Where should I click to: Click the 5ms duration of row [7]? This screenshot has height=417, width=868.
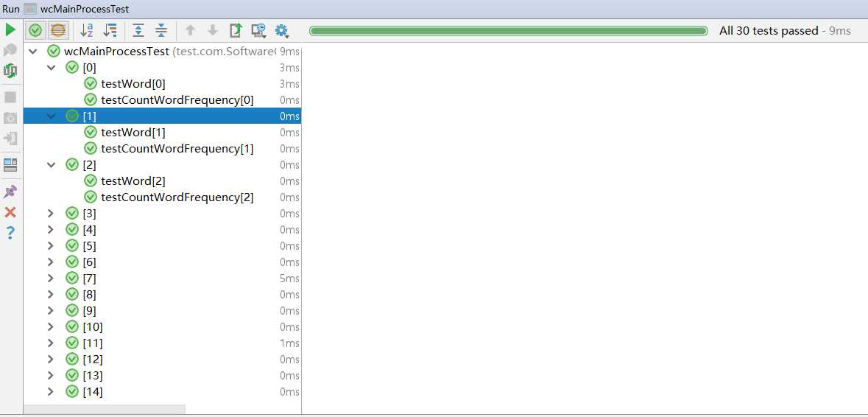(289, 278)
